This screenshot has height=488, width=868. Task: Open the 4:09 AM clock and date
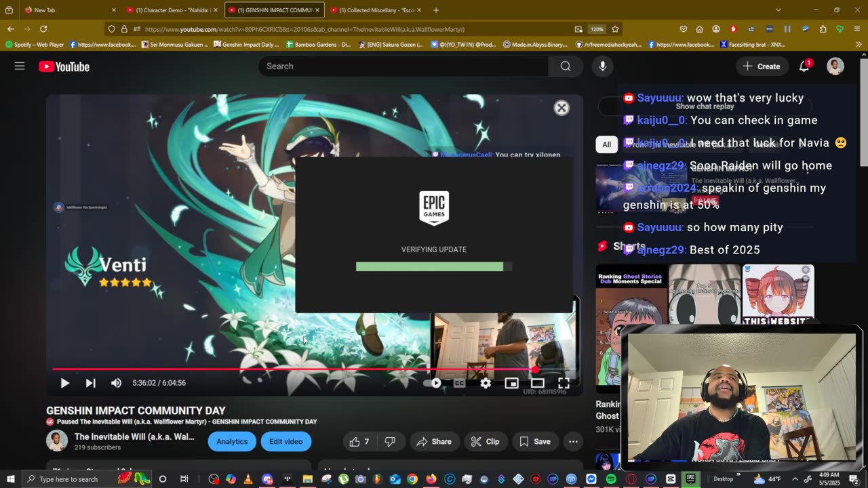[x=829, y=479]
